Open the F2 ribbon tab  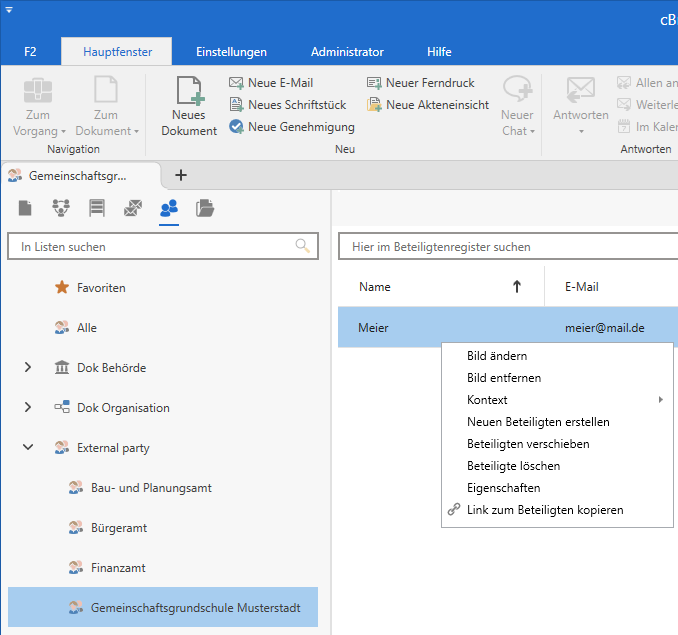tap(30, 52)
